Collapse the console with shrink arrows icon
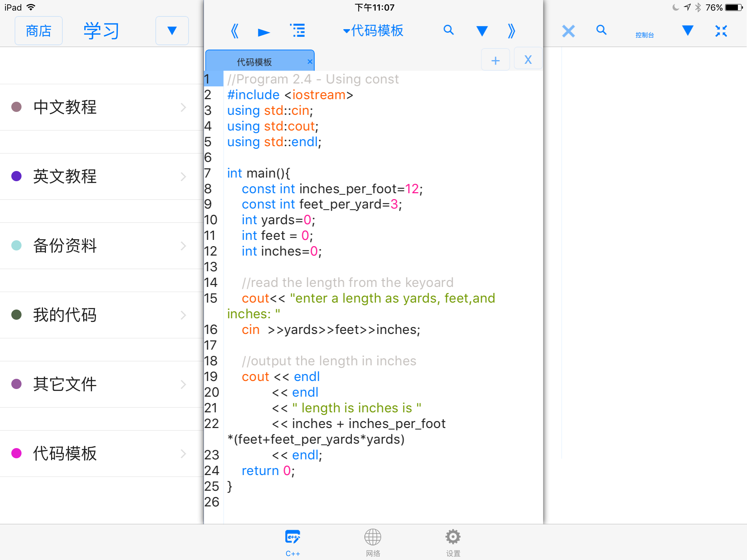 click(721, 31)
